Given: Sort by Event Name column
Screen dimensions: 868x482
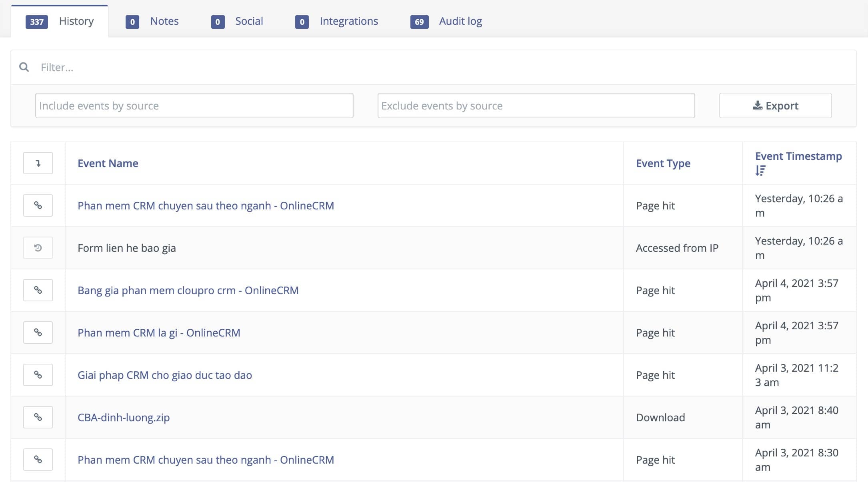Looking at the screenshot, I should (x=108, y=163).
